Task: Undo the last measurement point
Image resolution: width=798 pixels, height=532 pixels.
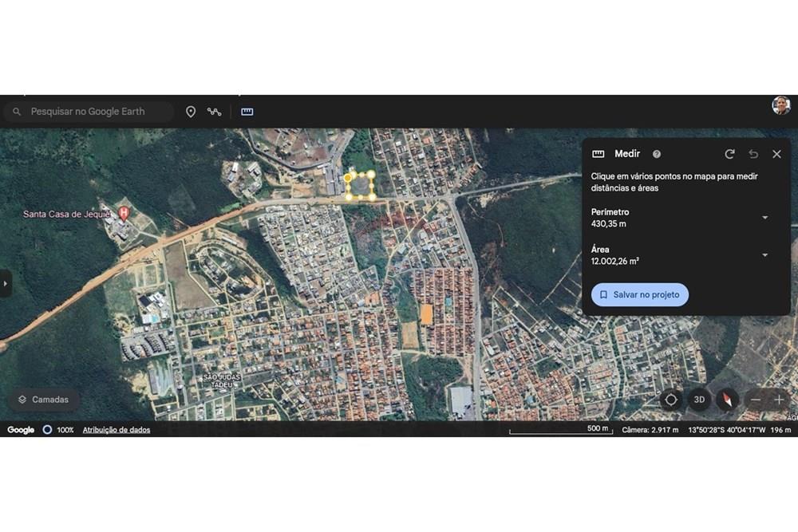Action: (753, 154)
